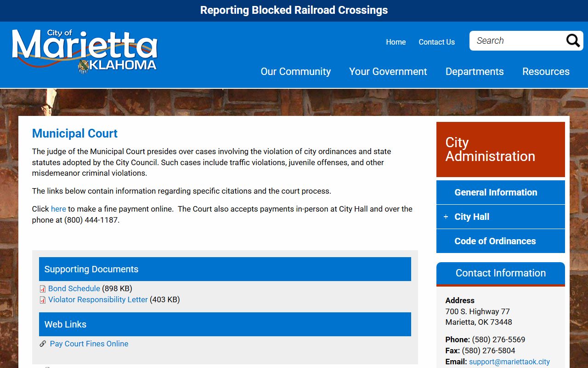Image resolution: width=588 pixels, height=368 pixels.
Task: Click the search magnifier icon
Action: (x=573, y=41)
